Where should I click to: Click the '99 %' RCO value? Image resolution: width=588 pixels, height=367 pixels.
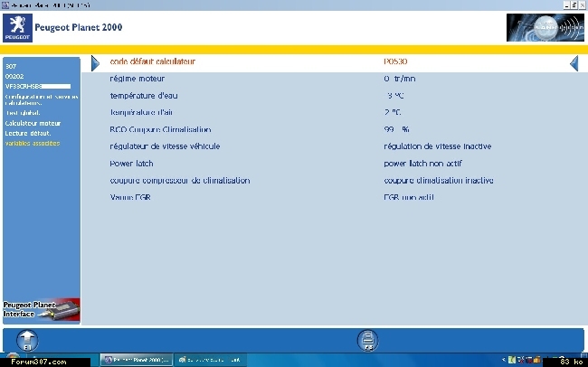click(x=396, y=129)
